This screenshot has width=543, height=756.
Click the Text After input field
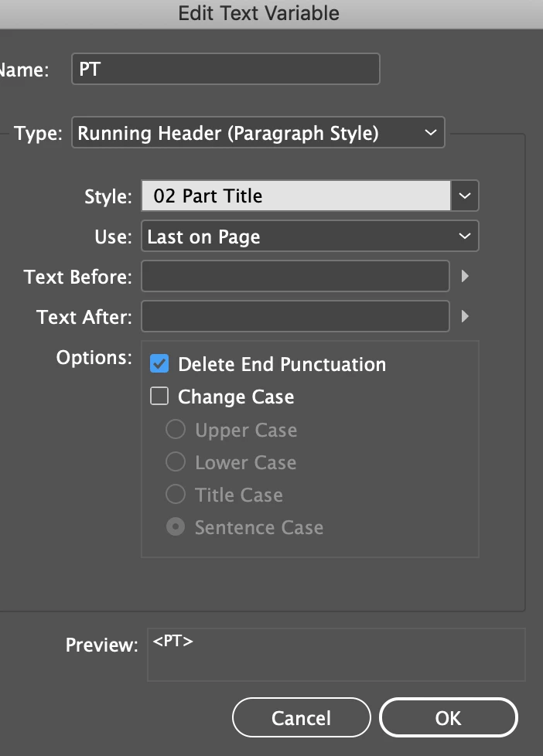tap(295, 316)
